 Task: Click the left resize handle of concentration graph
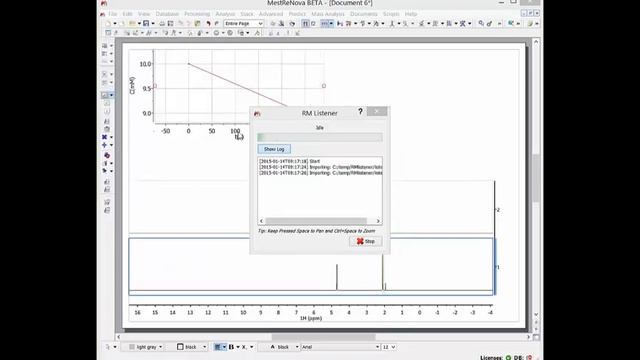pyautogui.click(x=155, y=86)
